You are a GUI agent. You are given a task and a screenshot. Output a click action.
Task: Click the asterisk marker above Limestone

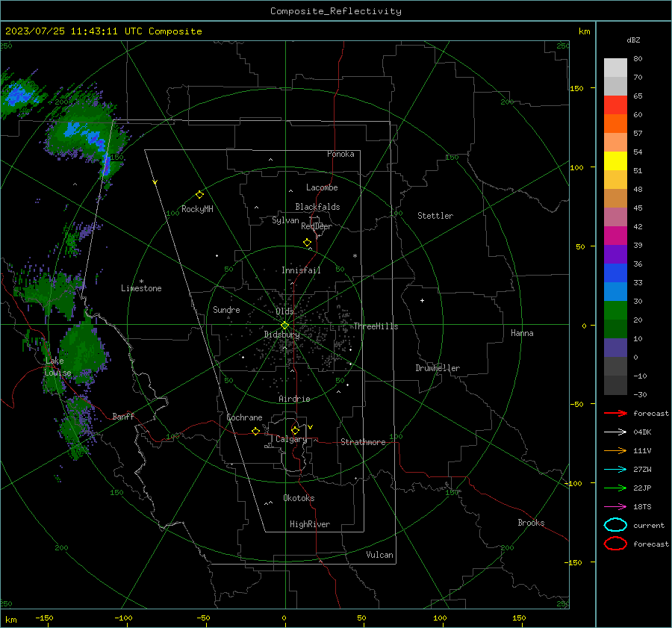[x=141, y=282]
